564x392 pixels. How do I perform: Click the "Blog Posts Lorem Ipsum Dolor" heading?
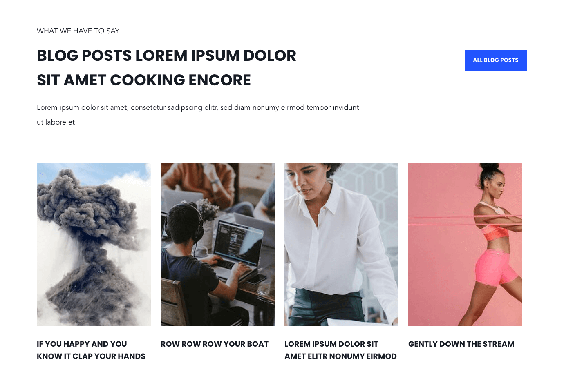click(x=166, y=56)
